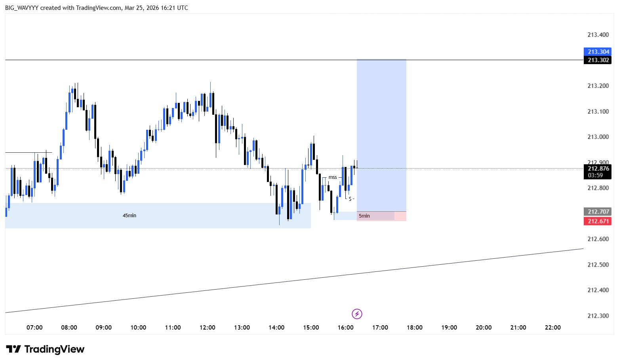Select the red stop-loss area
The image size is (619, 364).
[x=400, y=216]
